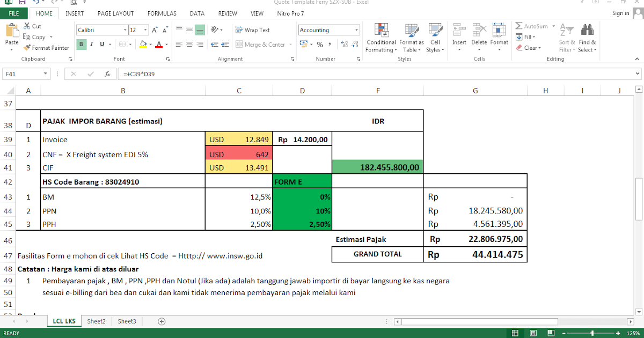Click Sign in link
The height and width of the screenshot is (338, 644).
tap(620, 13)
